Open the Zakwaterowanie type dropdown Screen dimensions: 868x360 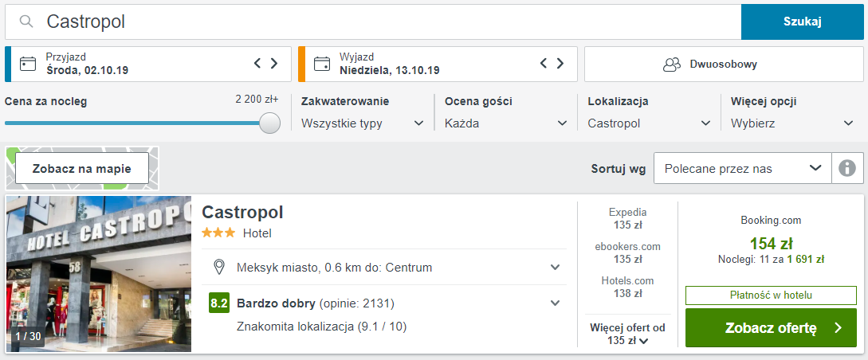363,123
